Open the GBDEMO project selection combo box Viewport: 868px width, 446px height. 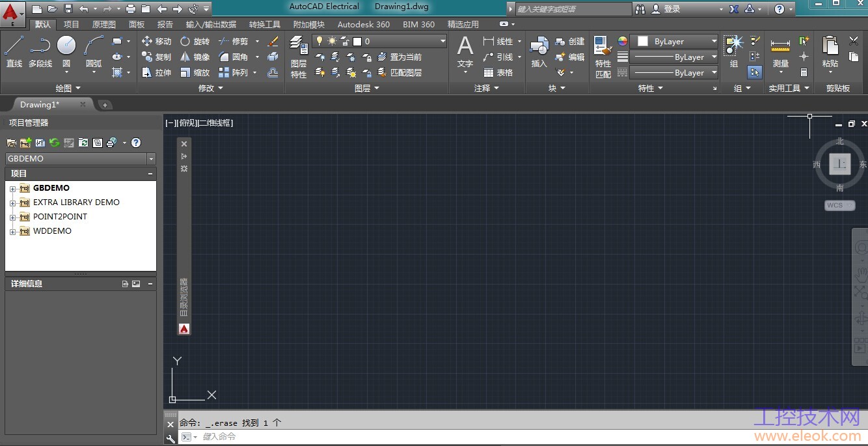tap(81, 159)
